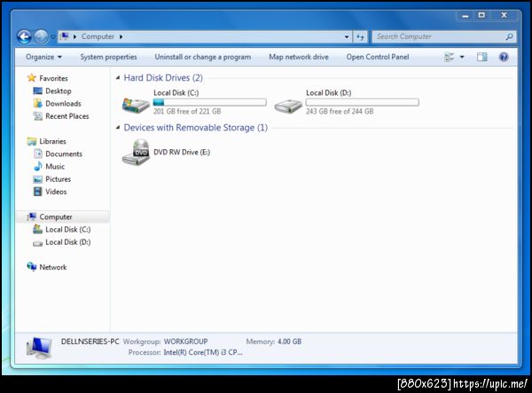This screenshot has height=393, width=532.
Task: Click the Favorites star icon
Action: [x=32, y=78]
